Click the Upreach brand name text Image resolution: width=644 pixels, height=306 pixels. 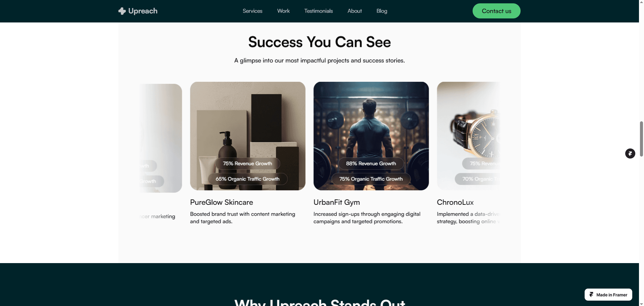click(x=143, y=11)
